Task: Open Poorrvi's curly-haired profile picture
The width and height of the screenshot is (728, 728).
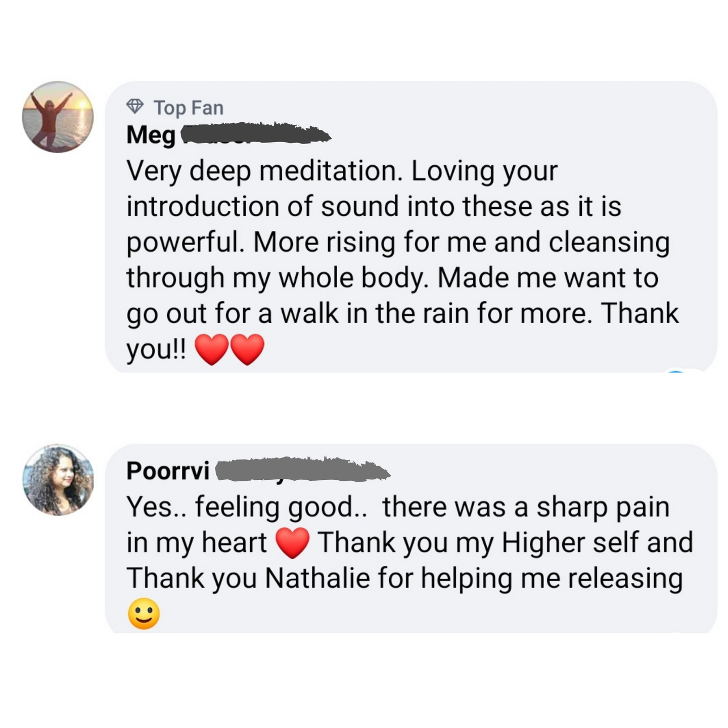Action: pyautogui.click(x=58, y=480)
